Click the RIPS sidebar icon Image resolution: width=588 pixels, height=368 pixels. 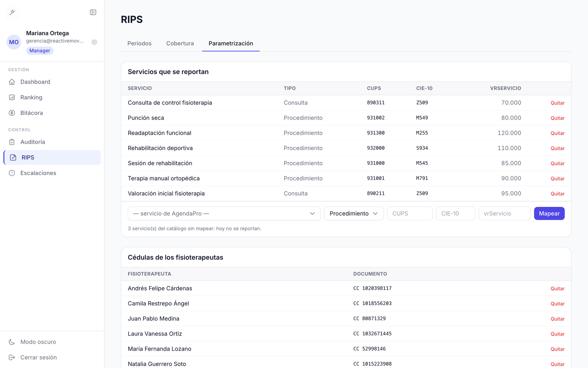[13, 158]
